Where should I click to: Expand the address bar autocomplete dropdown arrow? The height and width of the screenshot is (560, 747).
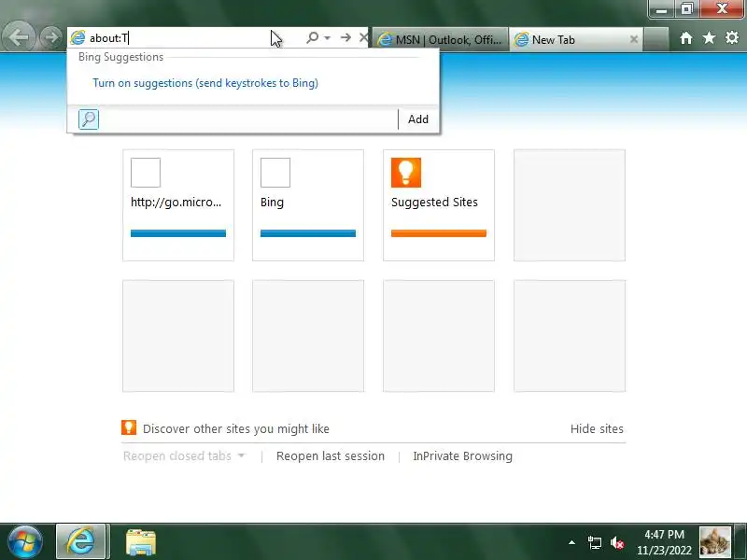pos(328,37)
